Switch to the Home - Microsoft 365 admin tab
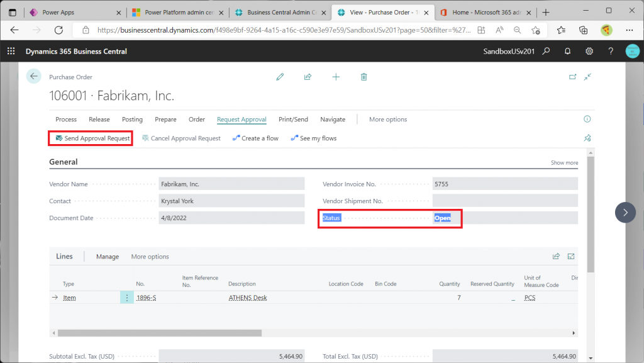 click(x=485, y=13)
